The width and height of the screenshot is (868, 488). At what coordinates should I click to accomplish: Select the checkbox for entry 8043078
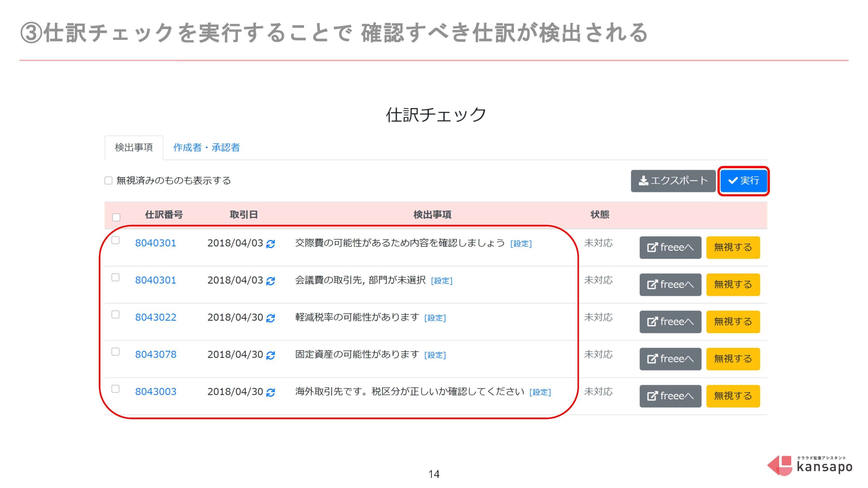pos(116,351)
